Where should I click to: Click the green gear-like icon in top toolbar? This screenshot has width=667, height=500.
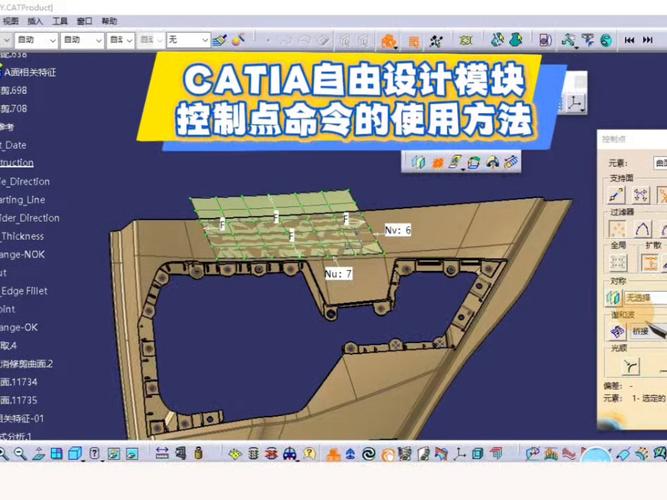point(466,40)
